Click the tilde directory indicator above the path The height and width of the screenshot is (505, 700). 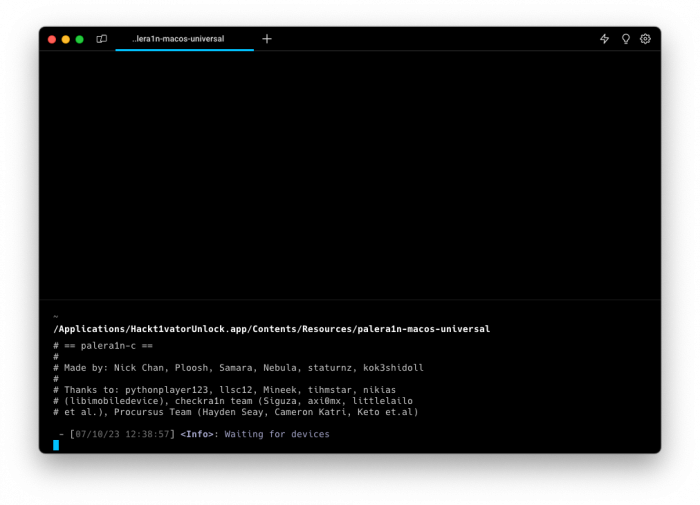pyautogui.click(x=56, y=317)
